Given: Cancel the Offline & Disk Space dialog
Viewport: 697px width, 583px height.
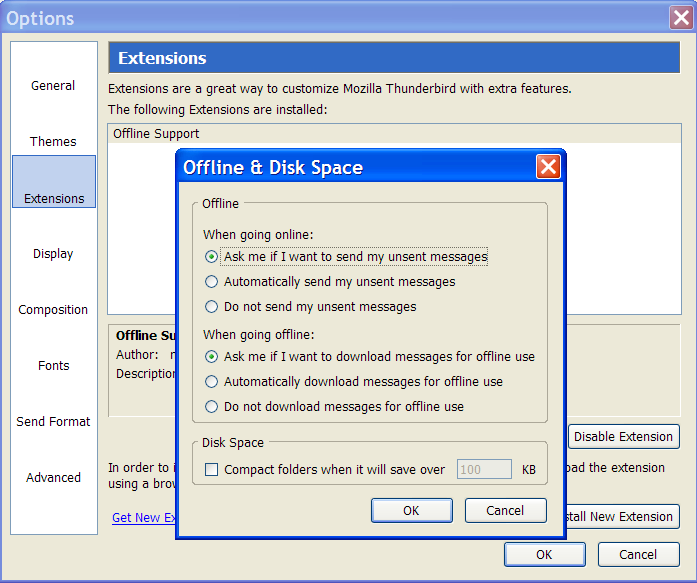Looking at the screenshot, I should coord(505,510).
